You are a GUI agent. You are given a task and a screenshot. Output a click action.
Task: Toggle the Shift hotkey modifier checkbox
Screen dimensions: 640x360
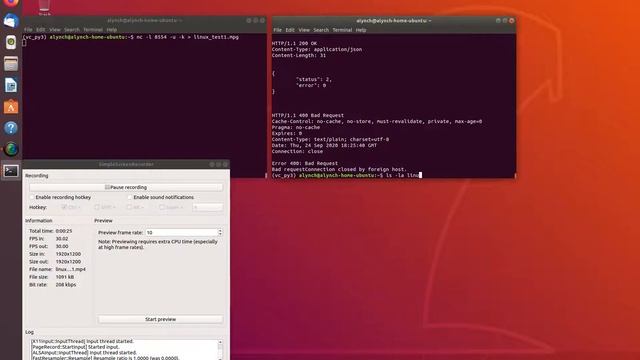pos(97,207)
